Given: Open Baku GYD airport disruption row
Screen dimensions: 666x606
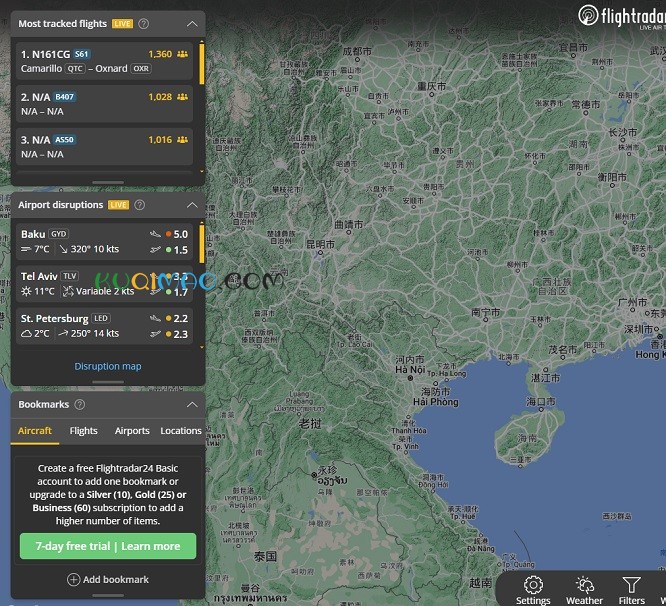Looking at the screenshot, I should coord(104,242).
